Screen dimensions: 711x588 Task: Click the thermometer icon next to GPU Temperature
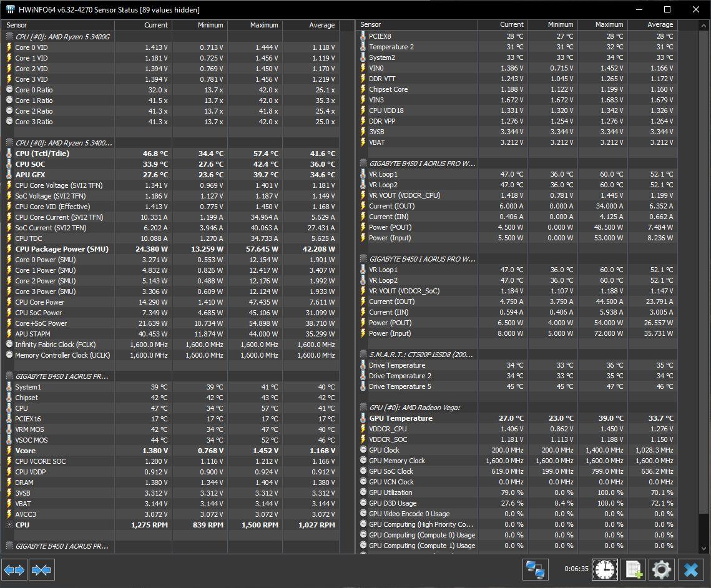[x=363, y=418]
